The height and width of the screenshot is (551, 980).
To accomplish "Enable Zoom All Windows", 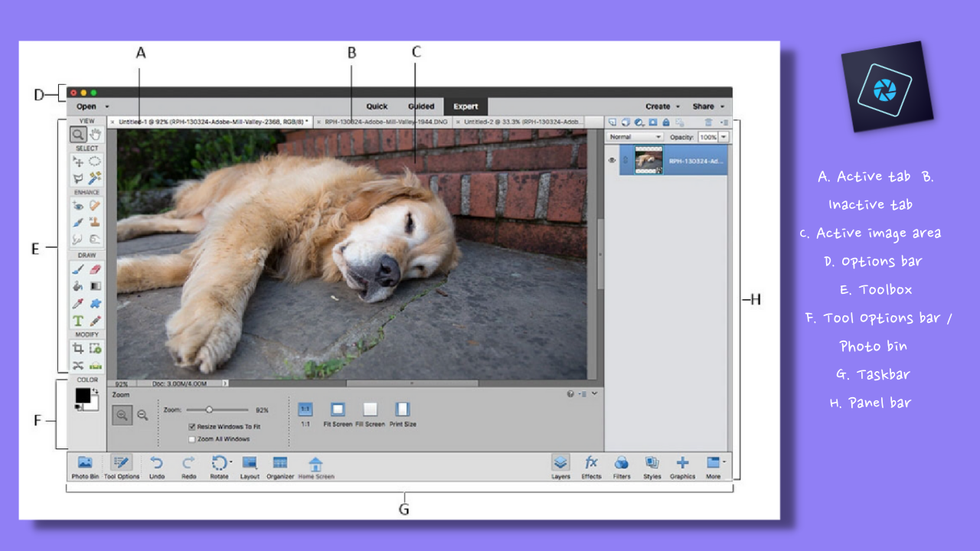I will pyautogui.click(x=192, y=439).
